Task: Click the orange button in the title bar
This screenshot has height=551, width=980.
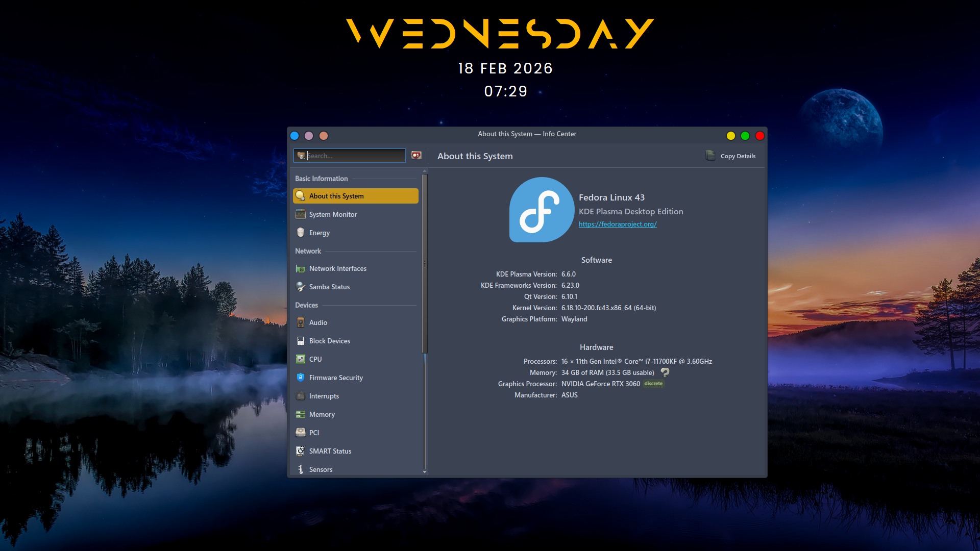Action: pyautogui.click(x=324, y=136)
